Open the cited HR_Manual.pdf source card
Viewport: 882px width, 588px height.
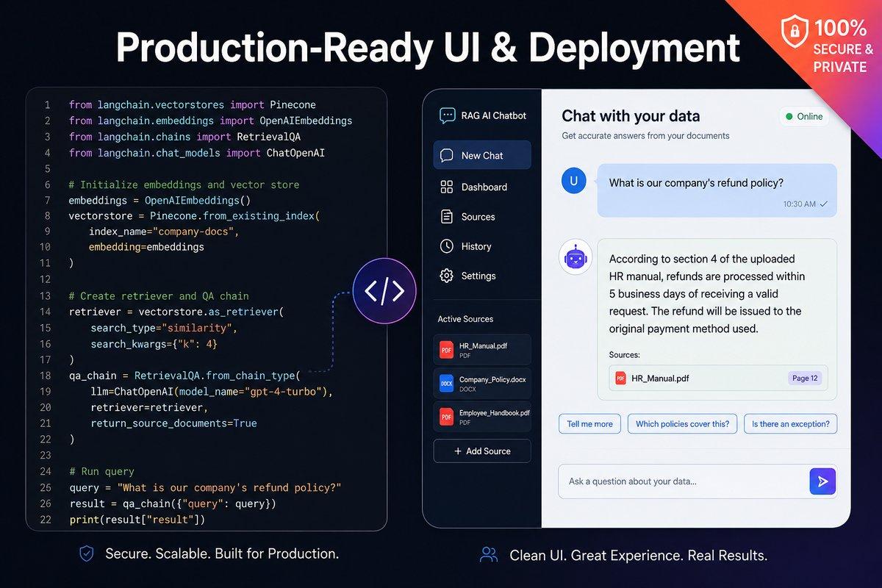pos(719,379)
